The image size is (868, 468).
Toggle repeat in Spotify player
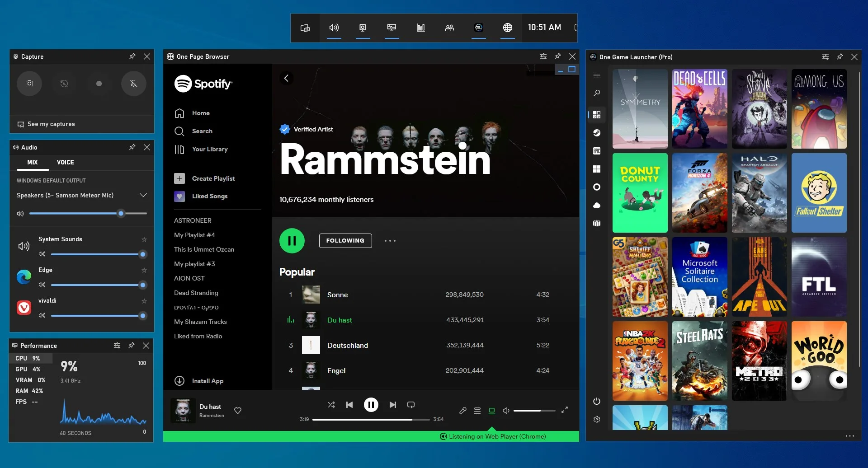(411, 405)
